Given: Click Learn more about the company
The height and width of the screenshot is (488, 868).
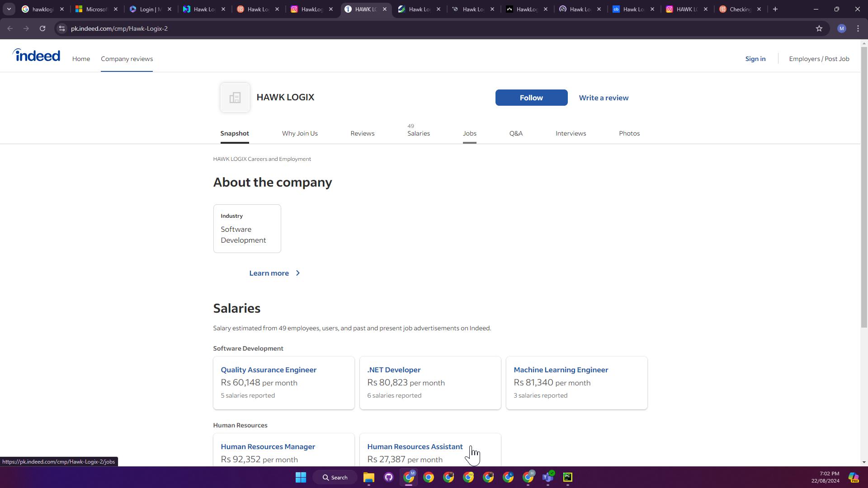Looking at the screenshot, I should [269, 273].
